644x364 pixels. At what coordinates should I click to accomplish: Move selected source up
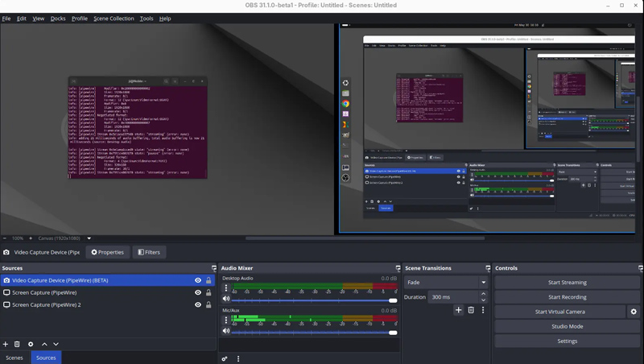[x=44, y=345]
